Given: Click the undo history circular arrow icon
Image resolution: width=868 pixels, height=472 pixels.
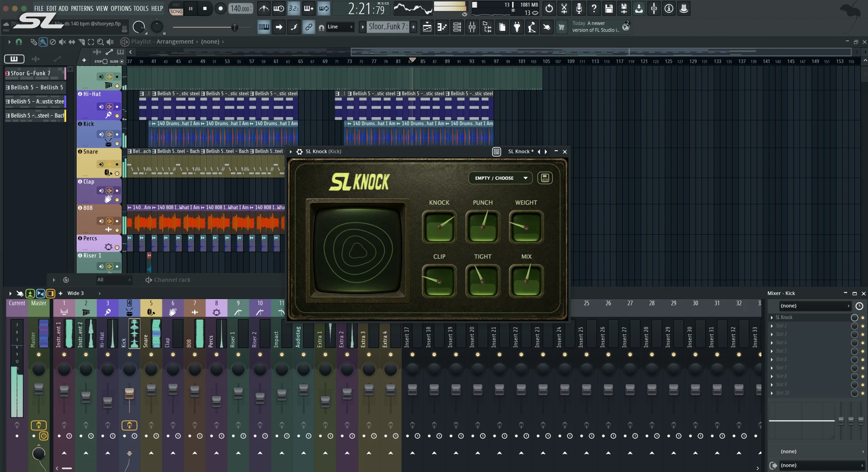Looking at the screenshot, I should point(549,8).
